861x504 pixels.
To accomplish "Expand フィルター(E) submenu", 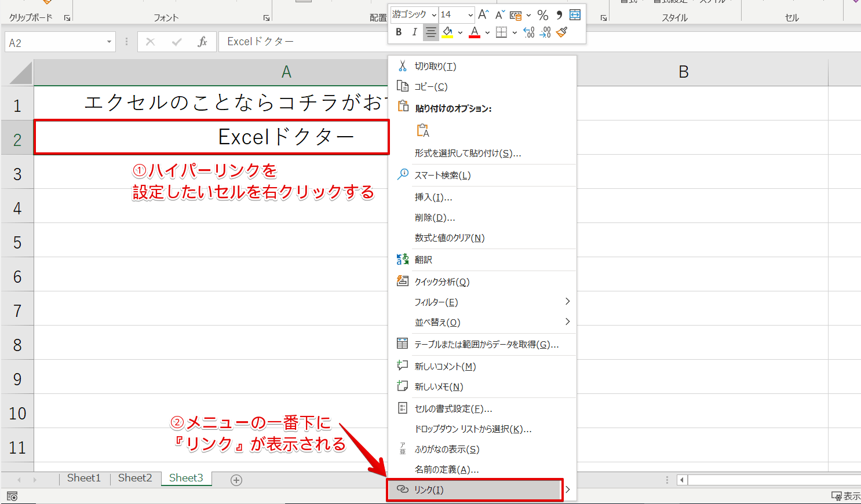I will point(482,302).
